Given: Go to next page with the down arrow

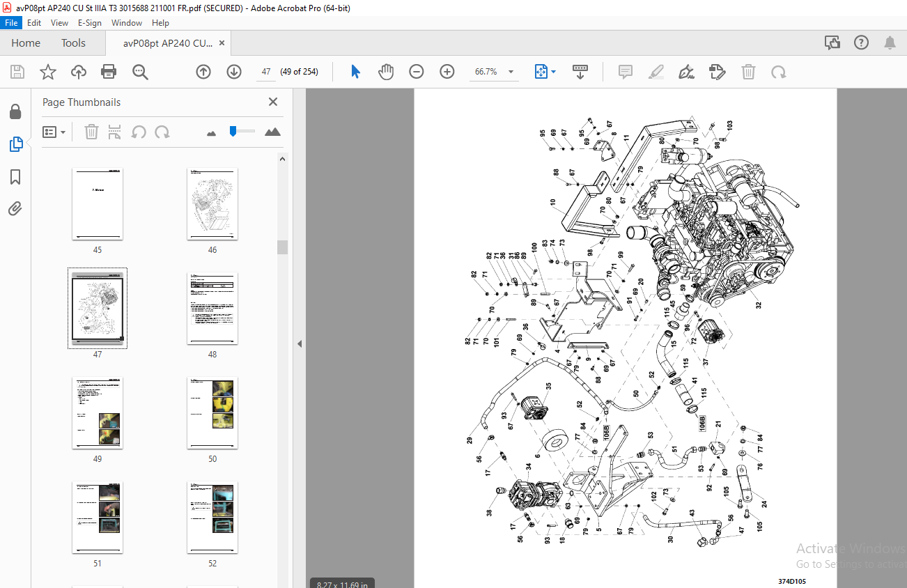Looking at the screenshot, I should pos(234,72).
